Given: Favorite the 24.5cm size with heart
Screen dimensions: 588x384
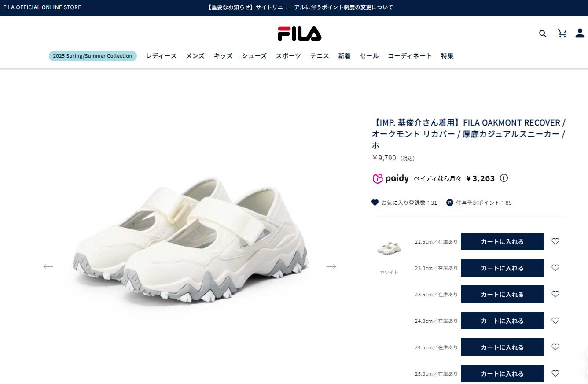Looking at the screenshot, I should (555, 347).
